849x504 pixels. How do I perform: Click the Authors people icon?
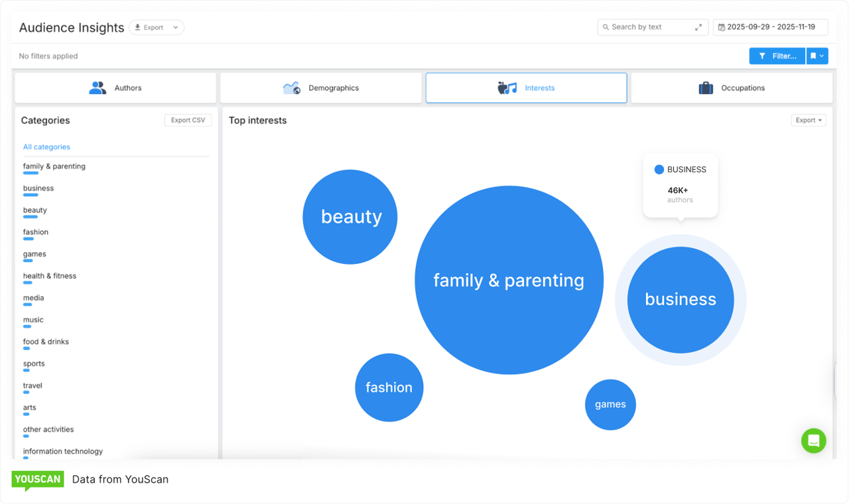click(x=98, y=88)
